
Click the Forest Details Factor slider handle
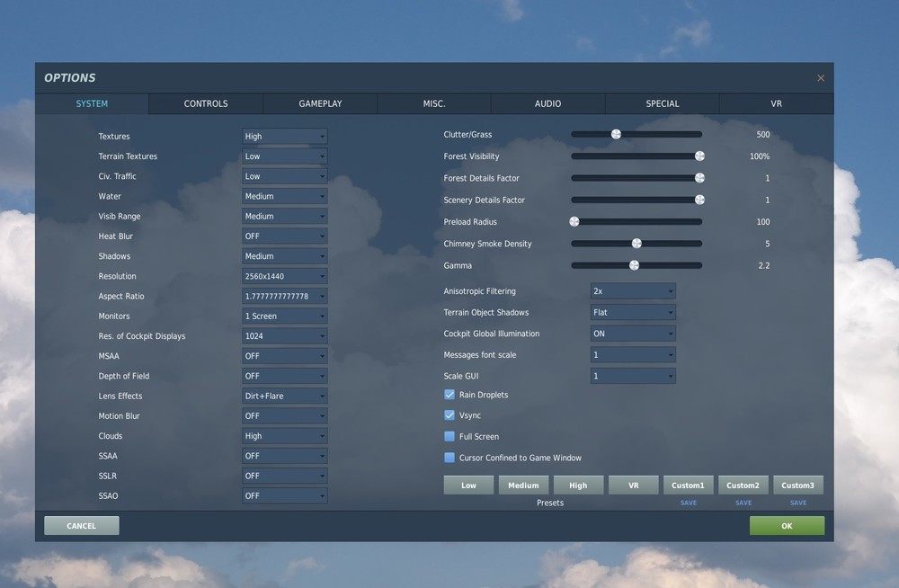point(699,178)
